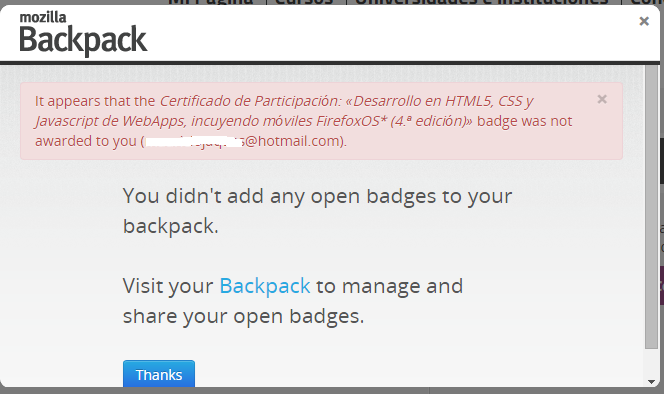
Task: Select the Mi Página menu item
Action: (x=210, y=2)
